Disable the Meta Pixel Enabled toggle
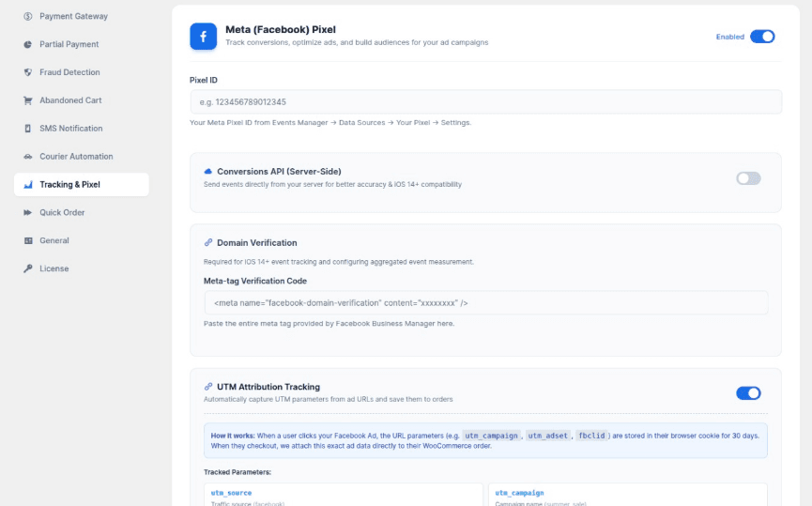Screen dimensions: 812x506 tap(762, 37)
